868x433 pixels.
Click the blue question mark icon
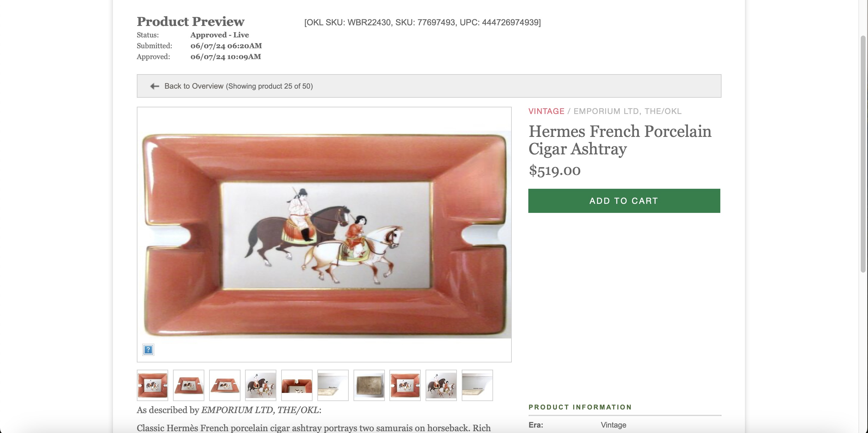(148, 350)
